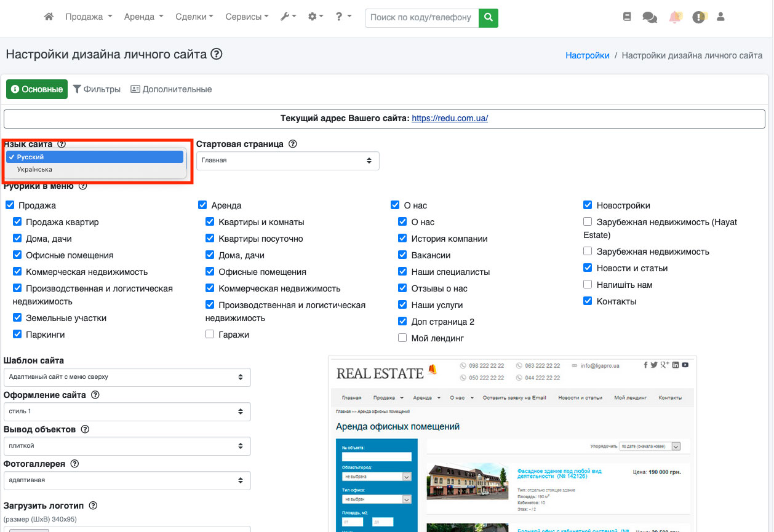Screen dimensions: 774x532
Task: Open the user profile icon
Action: [x=720, y=17]
